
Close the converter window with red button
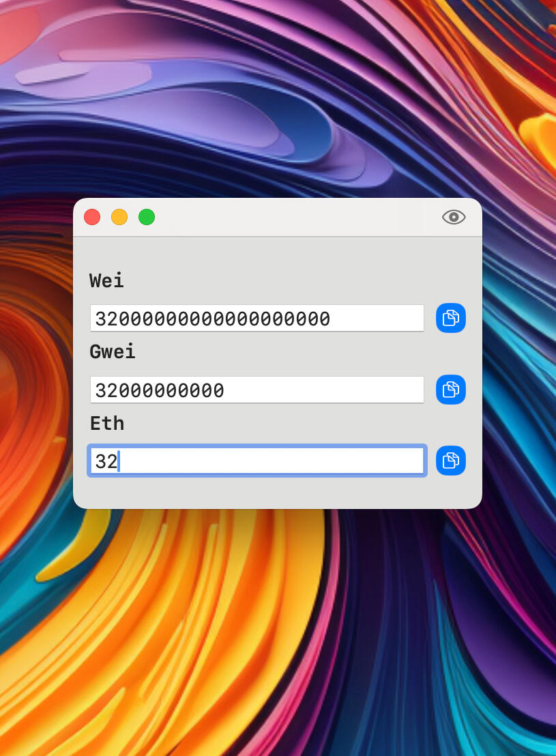click(x=92, y=217)
